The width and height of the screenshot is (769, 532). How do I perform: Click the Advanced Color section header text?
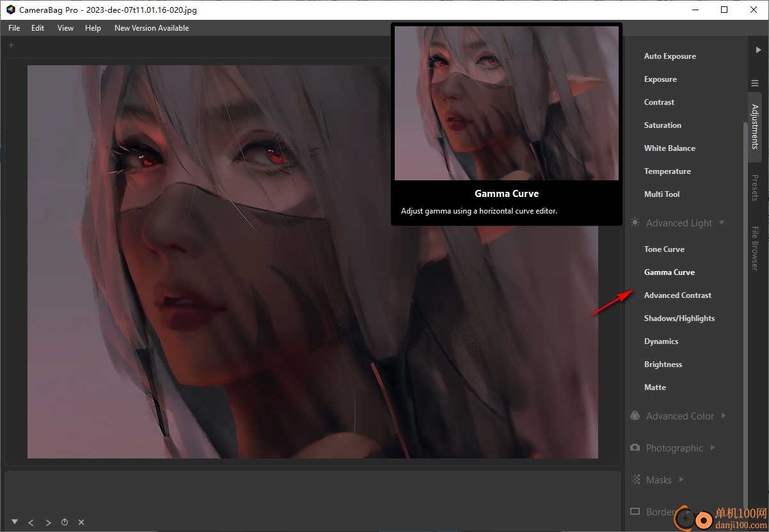click(x=680, y=416)
